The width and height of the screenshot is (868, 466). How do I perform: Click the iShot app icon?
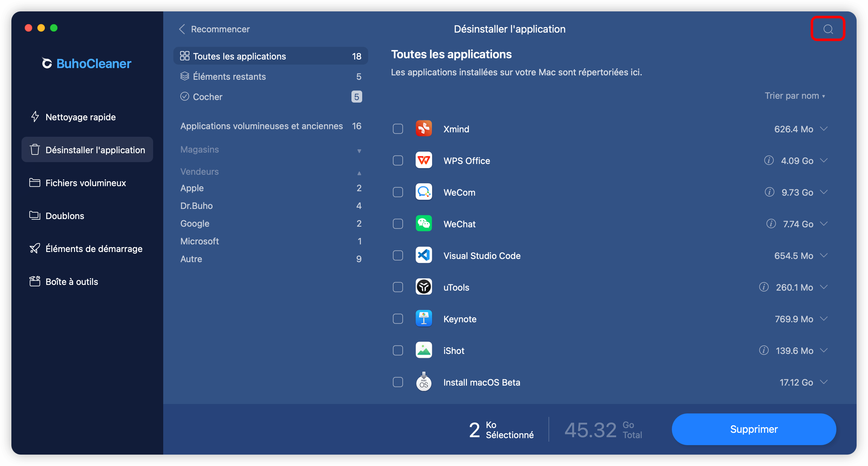[424, 350]
